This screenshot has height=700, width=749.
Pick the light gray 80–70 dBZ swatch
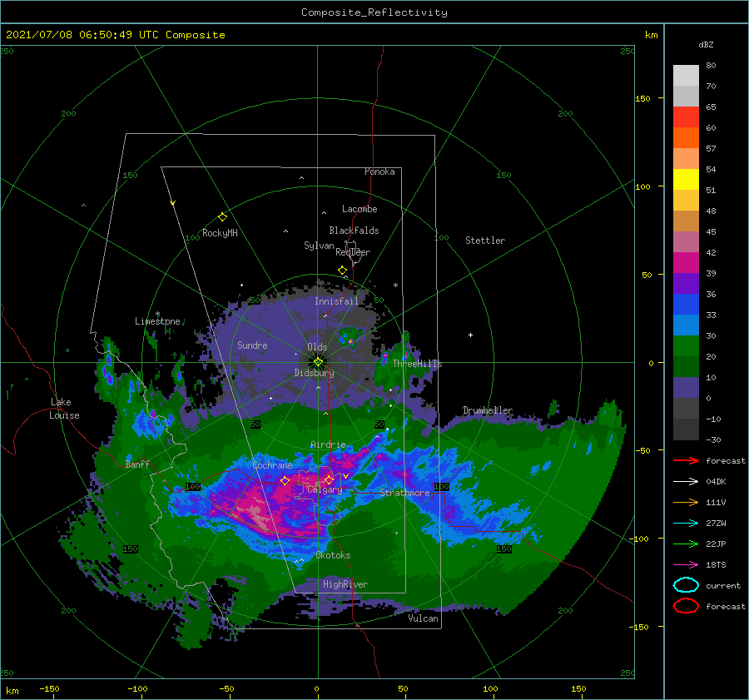click(x=686, y=76)
